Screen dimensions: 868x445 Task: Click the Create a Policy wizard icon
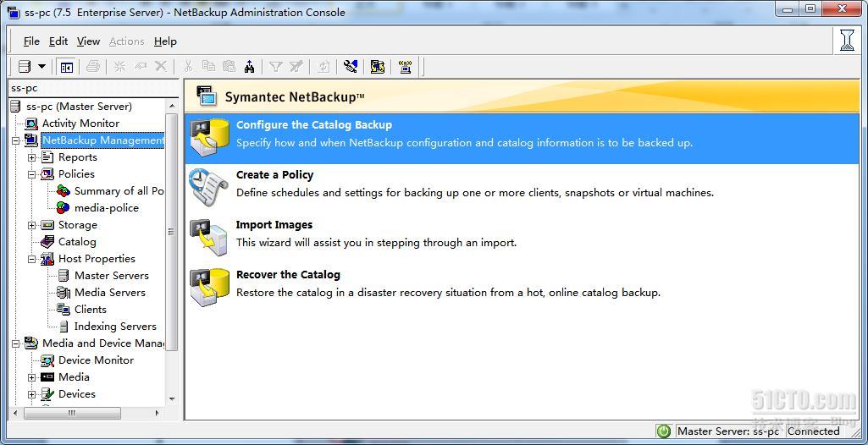point(208,188)
